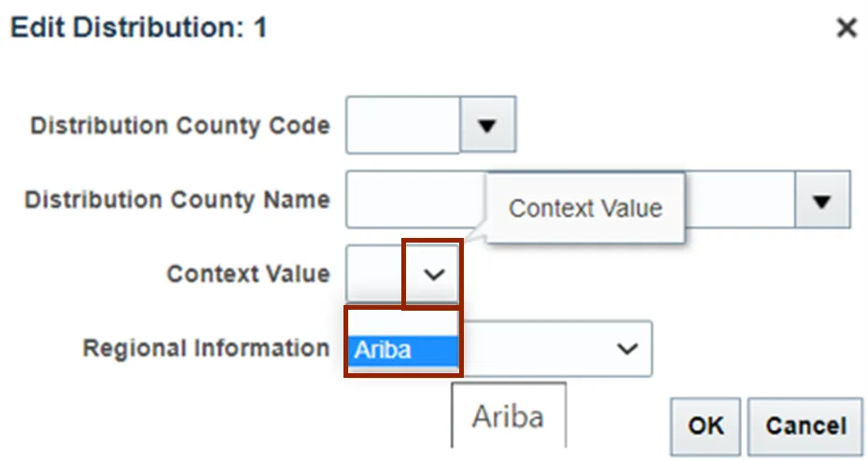This screenshot has width=868, height=460.
Task: Click the Distribution County Name label
Action: [177, 200]
